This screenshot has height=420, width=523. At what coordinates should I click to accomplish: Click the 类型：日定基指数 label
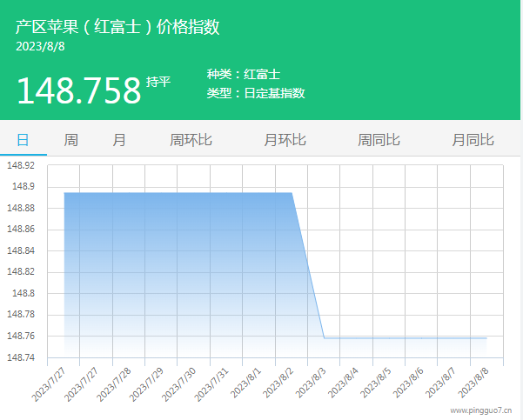(x=256, y=93)
